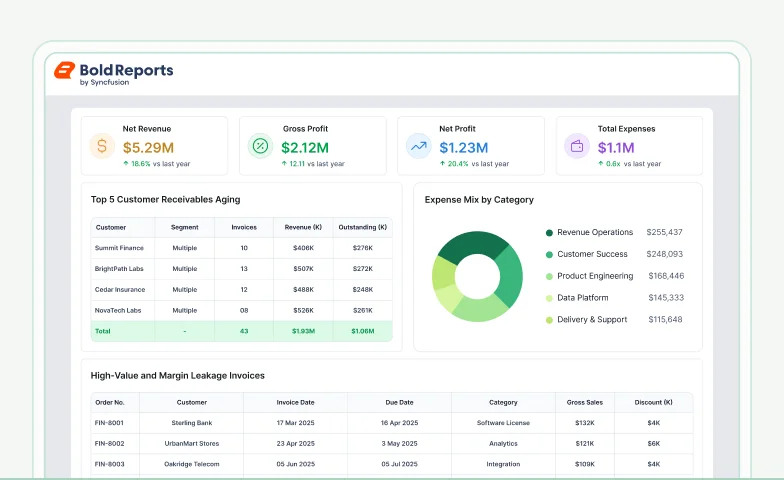
Task: Click the Total row label
Action: coord(102,331)
